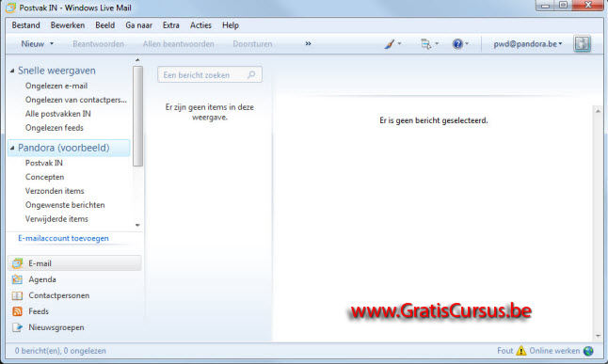Click the Online werken globe icon
The height and width of the screenshot is (364, 608).
pyautogui.click(x=588, y=351)
